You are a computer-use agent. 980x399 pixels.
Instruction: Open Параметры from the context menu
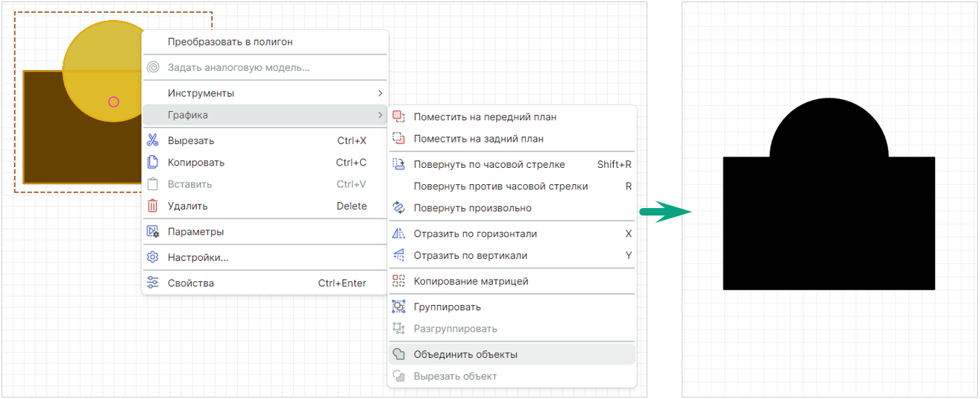coord(195,231)
